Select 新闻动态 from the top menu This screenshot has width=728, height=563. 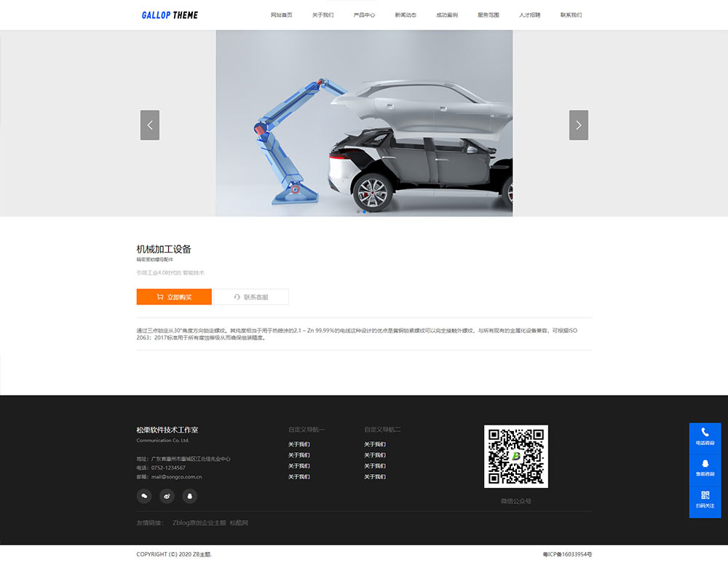(x=405, y=15)
